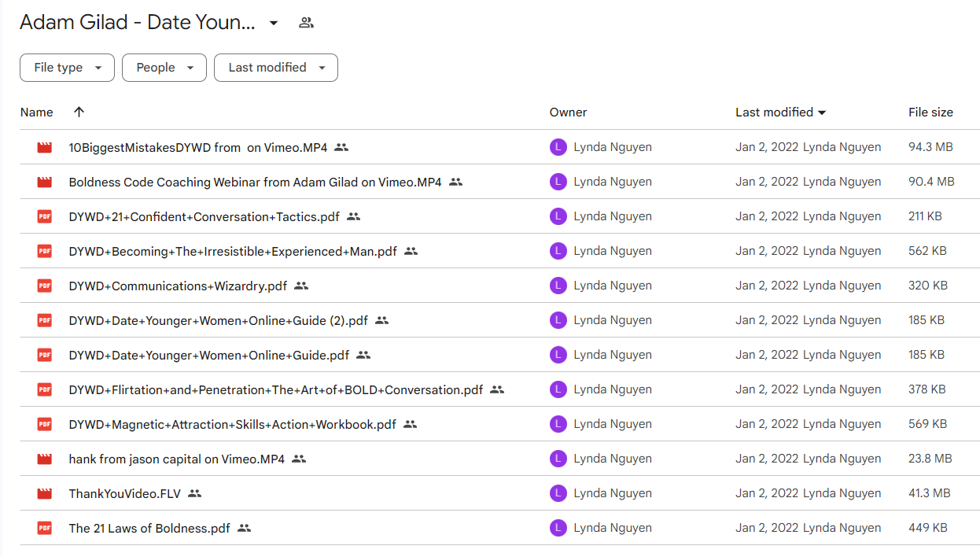Select DYWD+Magnetic+Attraction+Skills+Action+Workbook.pdf name
The image size is (980, 557).
[x=233, y=424]
